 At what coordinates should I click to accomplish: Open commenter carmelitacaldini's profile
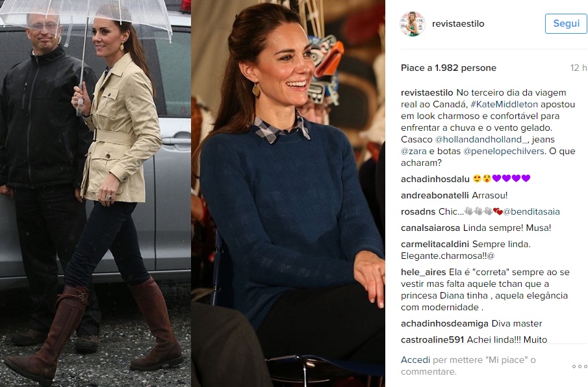[x=435, y=244]
